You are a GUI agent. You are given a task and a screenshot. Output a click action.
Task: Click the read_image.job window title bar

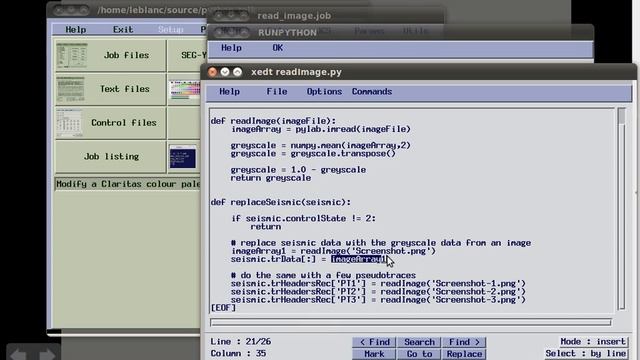327,16
